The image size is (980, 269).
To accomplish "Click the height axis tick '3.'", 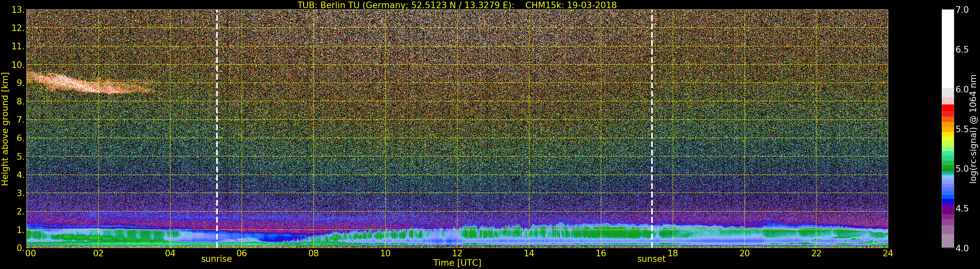I will (x=20, y=193).
